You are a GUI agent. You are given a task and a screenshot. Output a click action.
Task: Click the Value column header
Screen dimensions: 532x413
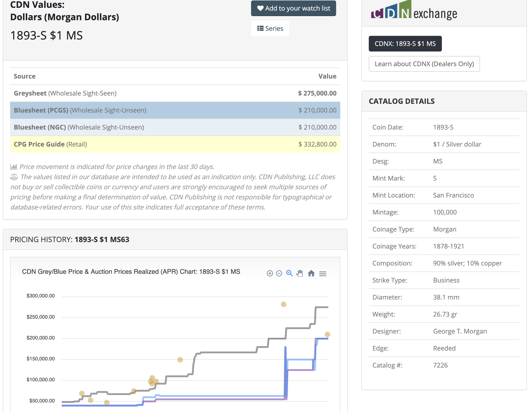tap(327, 76)
